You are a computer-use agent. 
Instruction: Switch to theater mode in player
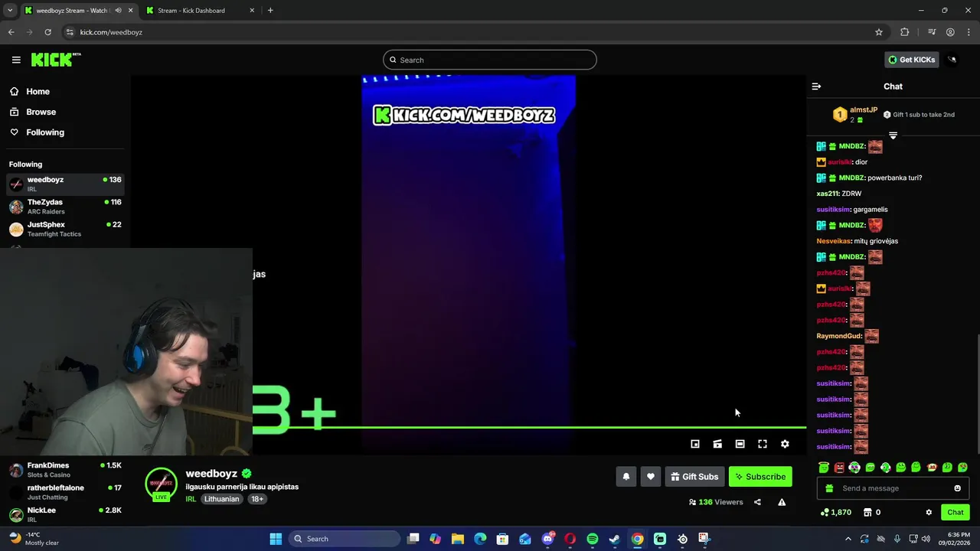click(x=740, y=444)
